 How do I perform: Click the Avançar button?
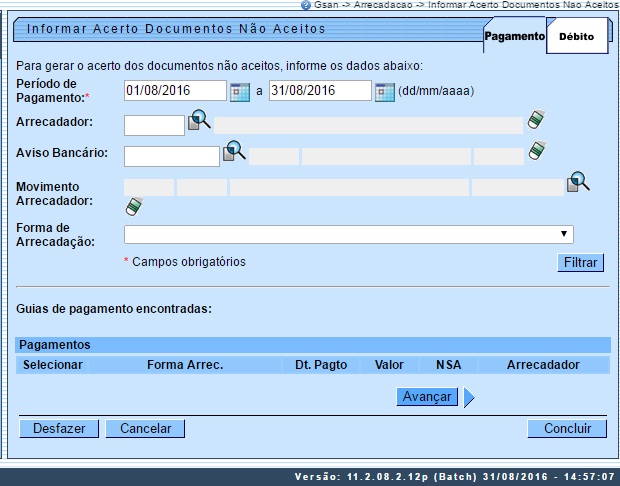427,397
